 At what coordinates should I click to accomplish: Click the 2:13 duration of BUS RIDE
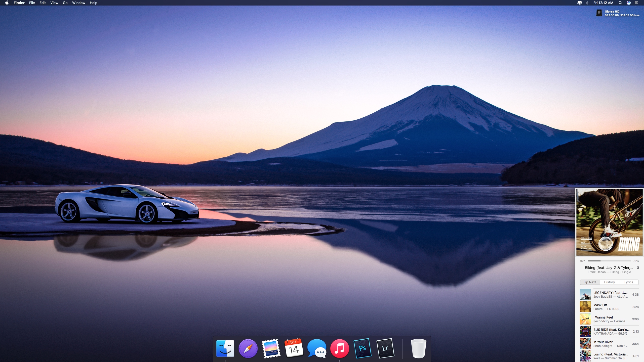636,331
